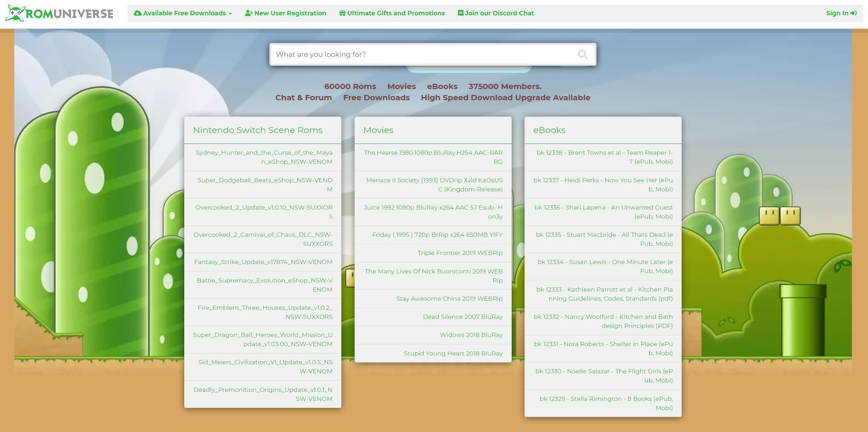868x432 pixels.
Task: Open bk 12330 Noelle Salazar The Flight Girls
Action: click(x=603, y=376)
